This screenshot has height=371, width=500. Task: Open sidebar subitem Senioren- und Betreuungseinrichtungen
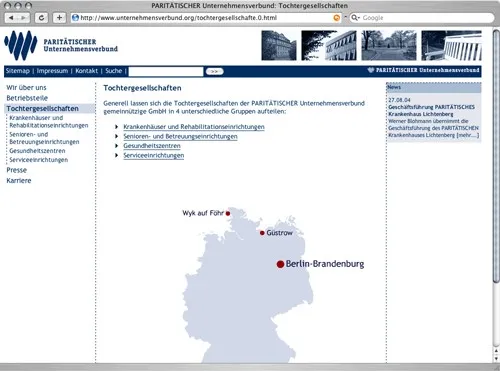point(44,138)
